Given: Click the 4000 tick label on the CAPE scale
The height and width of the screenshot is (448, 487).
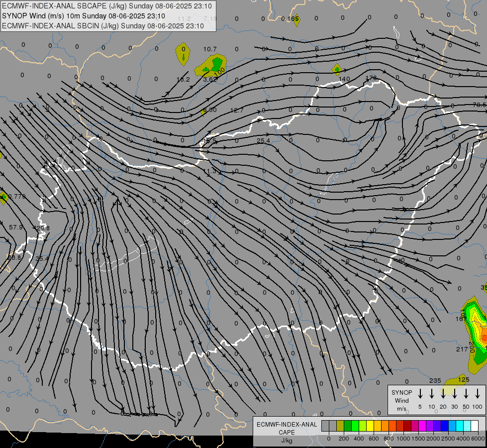Looking at the screenshot, I should pos(463,439).
